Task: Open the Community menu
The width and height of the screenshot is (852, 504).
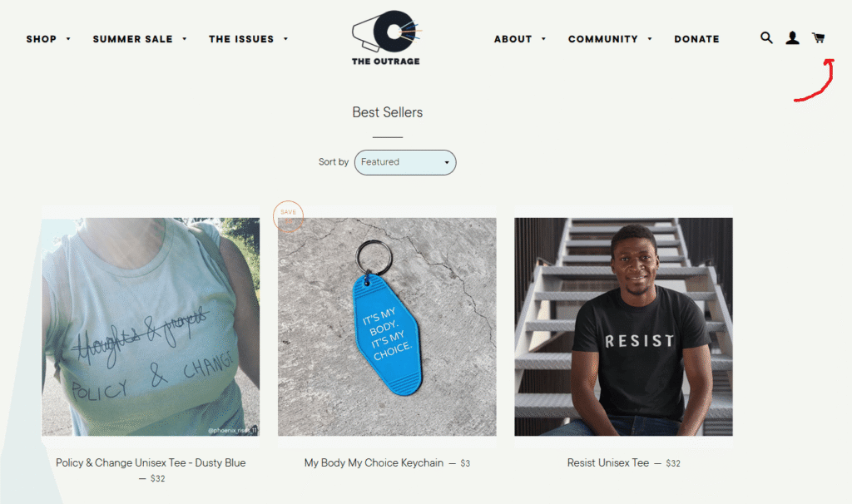Action: (x=610, y=39)
